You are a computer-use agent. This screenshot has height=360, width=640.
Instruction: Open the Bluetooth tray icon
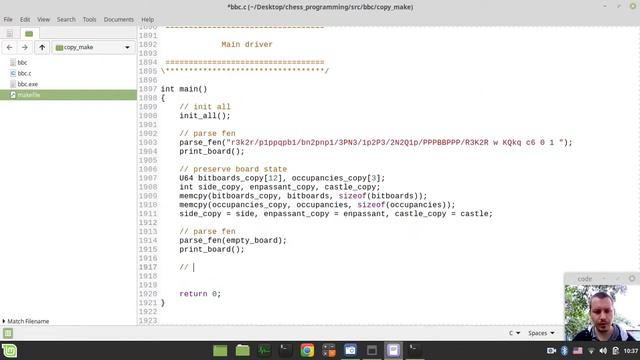(x=564, y=351)
